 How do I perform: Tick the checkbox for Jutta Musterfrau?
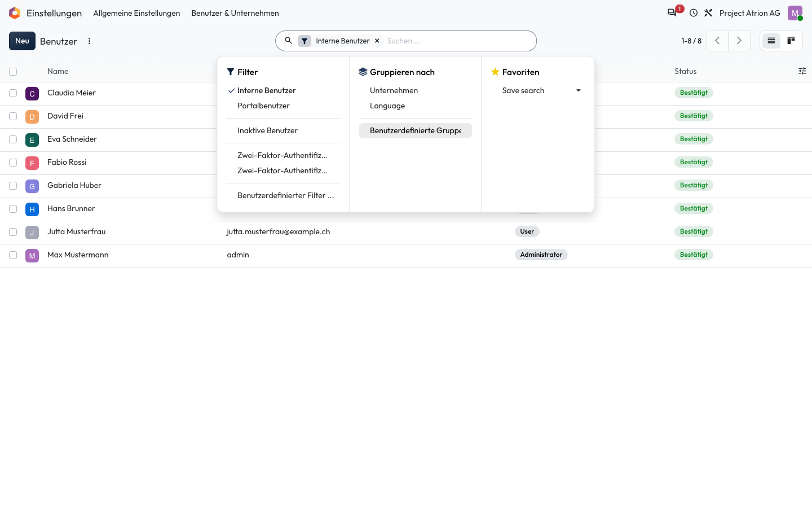point(13,232)
